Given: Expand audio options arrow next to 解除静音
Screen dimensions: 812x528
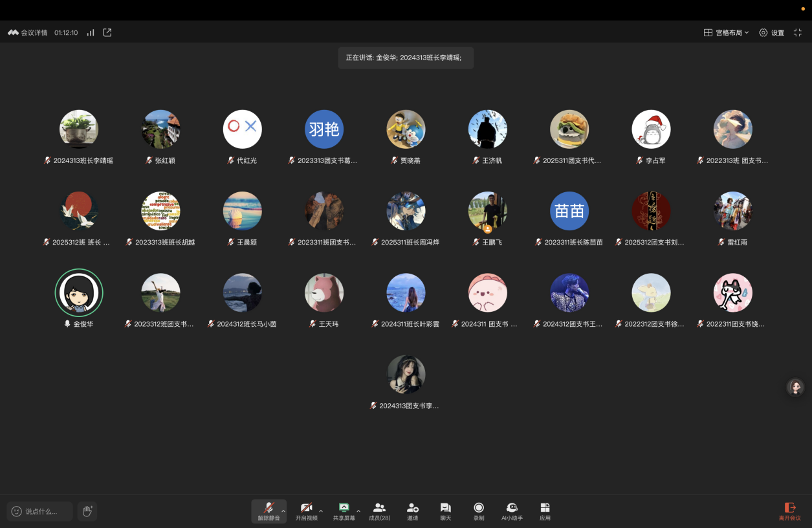Looking at the screenshot, I should [x=283, y=511].
